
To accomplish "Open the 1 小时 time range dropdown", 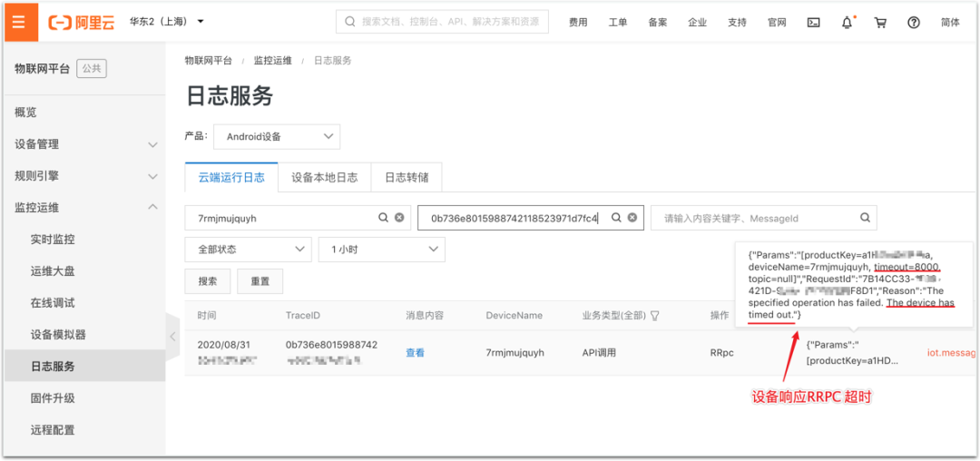I will [x=382, y=250].
